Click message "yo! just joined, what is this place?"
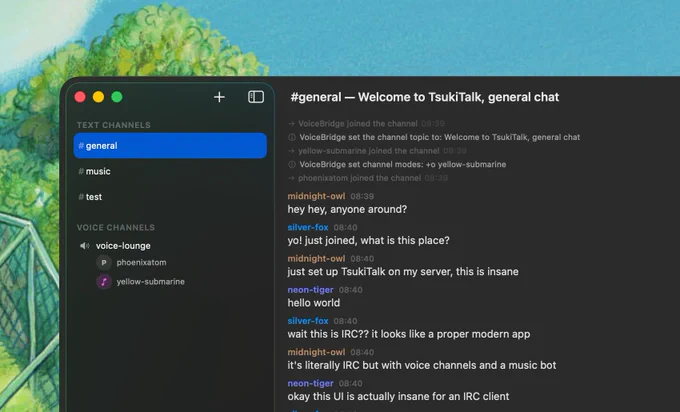 tap(369, 241)
